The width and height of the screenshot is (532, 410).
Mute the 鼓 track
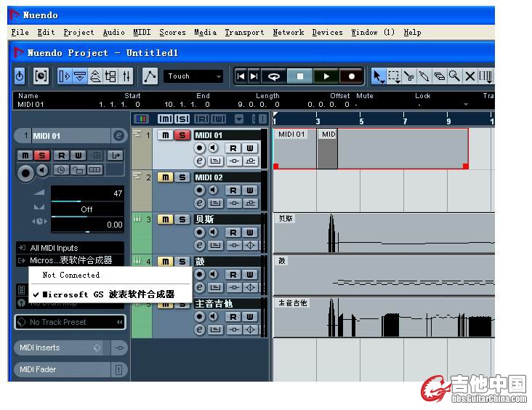(x=165, y=262)
